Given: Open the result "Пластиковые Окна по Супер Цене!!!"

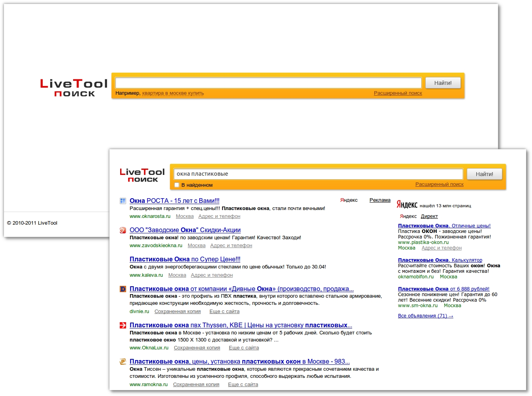Looking at the screenshot, I should (x=185, y=259).
